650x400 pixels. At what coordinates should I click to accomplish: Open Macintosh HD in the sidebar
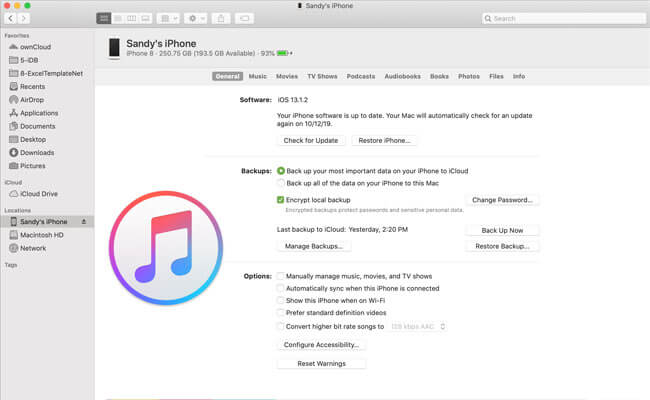tap(36, 235)
